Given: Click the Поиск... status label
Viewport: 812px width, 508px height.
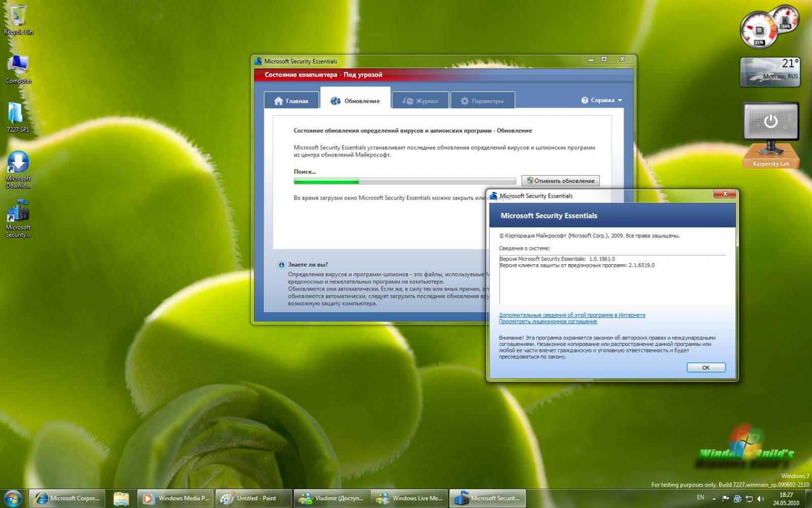Looking at the screenshot, I should pos(304,172).
